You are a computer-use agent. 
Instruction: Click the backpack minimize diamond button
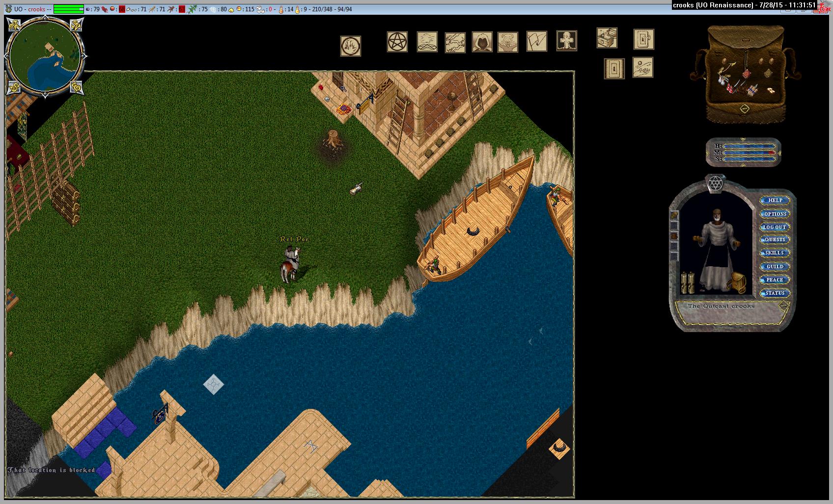745,109
